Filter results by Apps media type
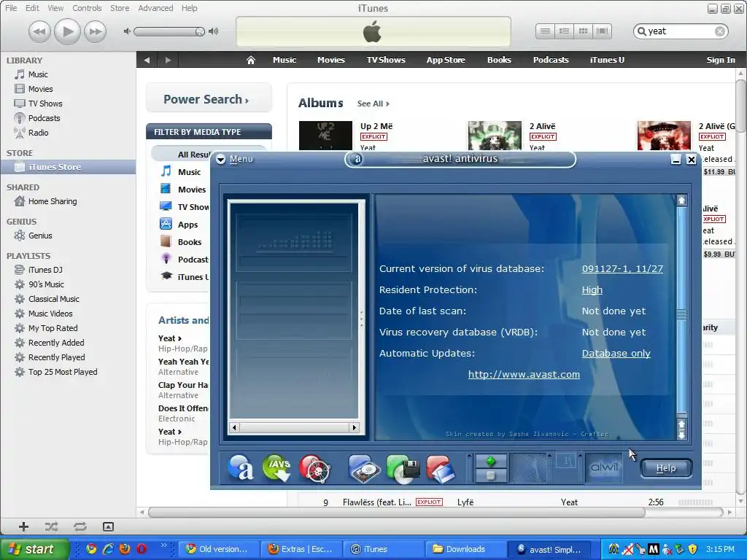 point(187,225)
